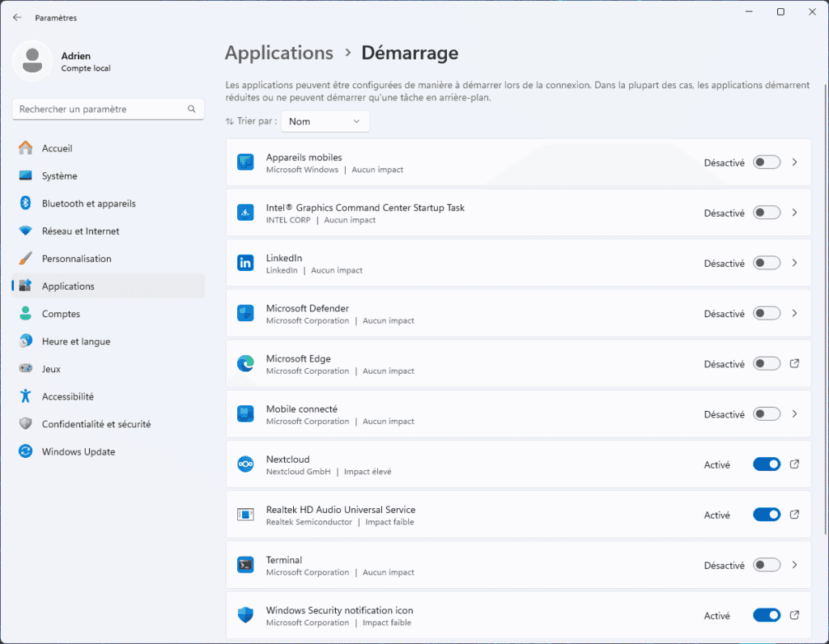Click the Microsoft Edge app icon
This screenshot has width=829, height=644.
click(245, 363)
